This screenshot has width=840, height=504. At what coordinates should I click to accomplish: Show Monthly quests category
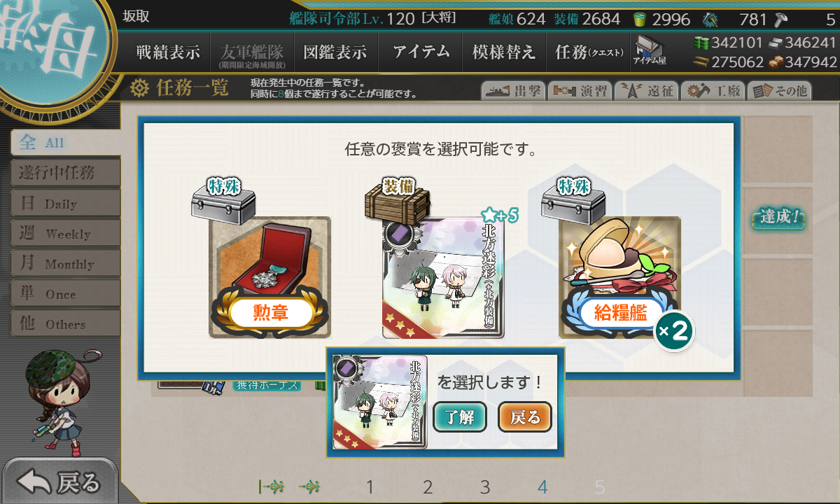(x=65, y=264)
